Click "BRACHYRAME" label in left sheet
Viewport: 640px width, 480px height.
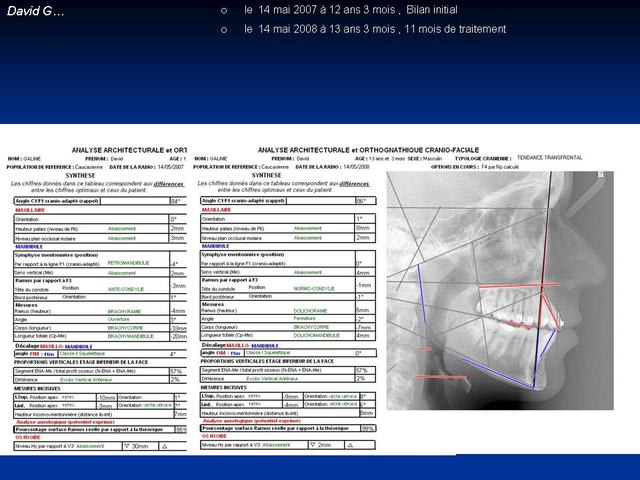coord(125,311)
